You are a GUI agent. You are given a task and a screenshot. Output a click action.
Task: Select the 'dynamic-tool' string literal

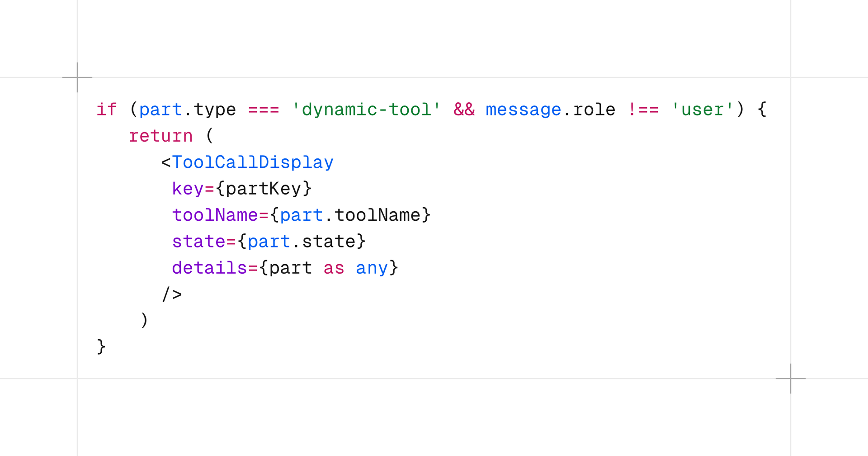pyautogui.click(x=366, y=109)
